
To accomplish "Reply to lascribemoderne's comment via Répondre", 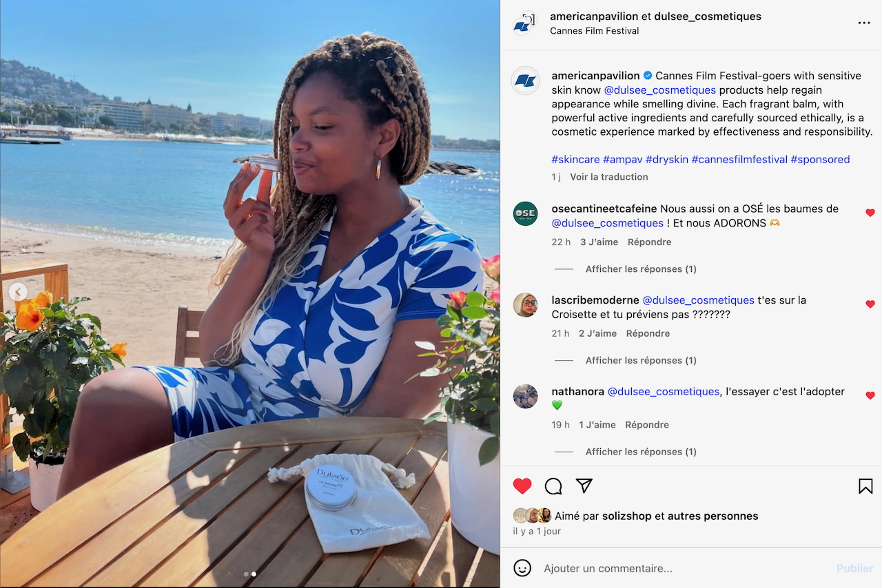I will point(648,333).
